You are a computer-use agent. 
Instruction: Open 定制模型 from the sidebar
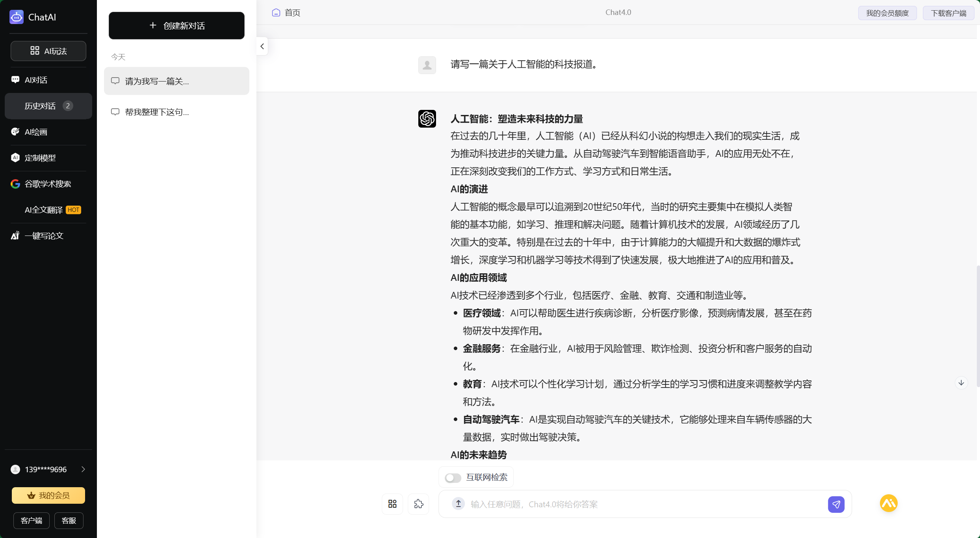(39, 158)
